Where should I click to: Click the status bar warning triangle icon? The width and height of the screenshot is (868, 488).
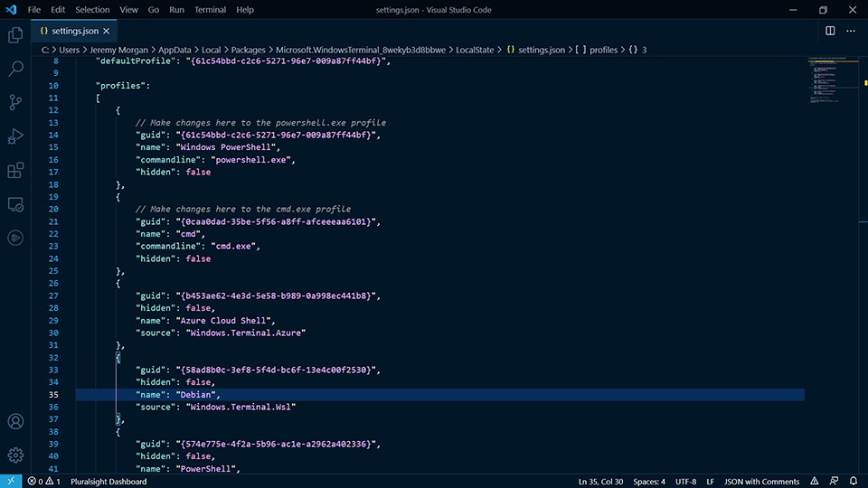point(815,482)
